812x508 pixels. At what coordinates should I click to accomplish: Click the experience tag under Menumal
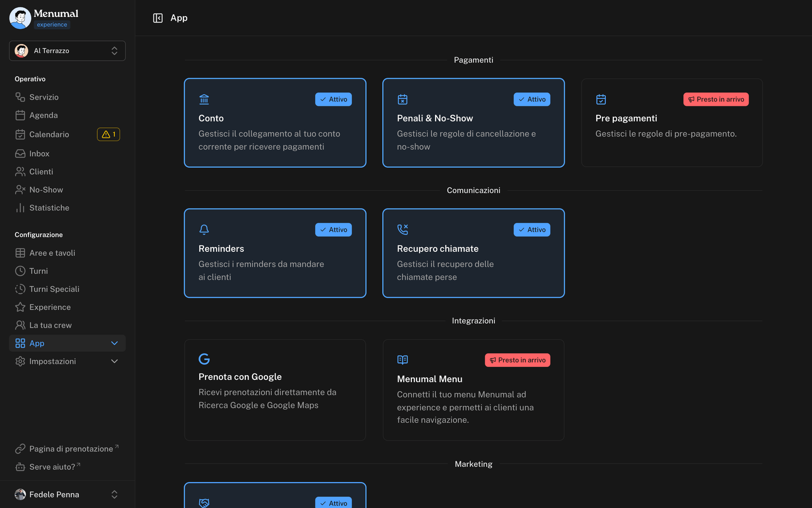coord(52,25)
